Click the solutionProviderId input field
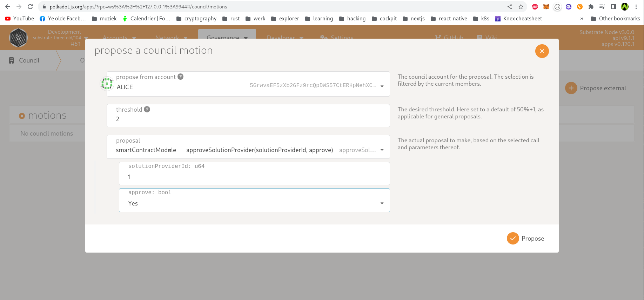This screenshot has height=300, width=644. tap(254, 177)
